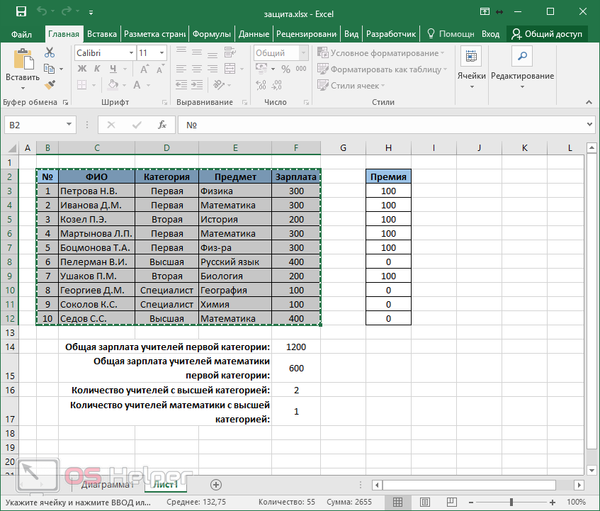
Task: Open Форматировать как таблицу menu
Action: [382, 69]
